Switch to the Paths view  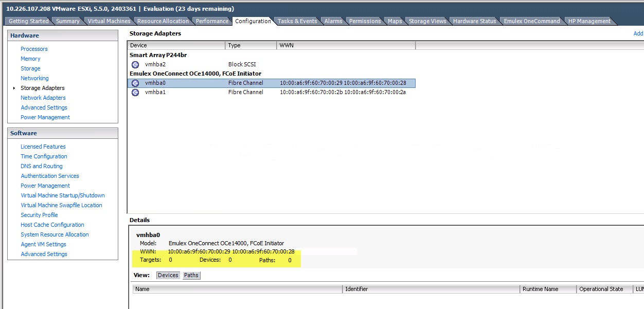point(191,275)
